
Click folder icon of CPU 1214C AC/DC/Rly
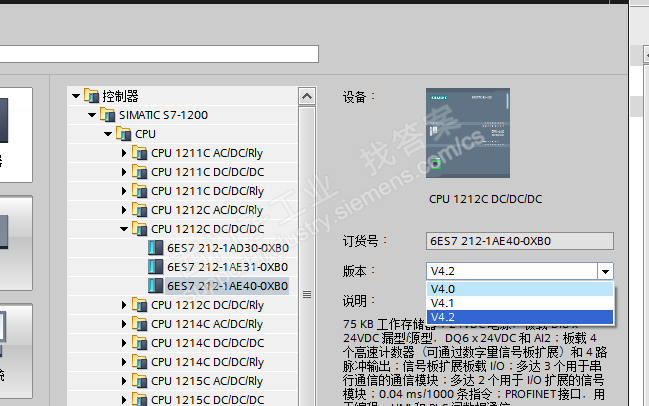click(x=140, y=324)
